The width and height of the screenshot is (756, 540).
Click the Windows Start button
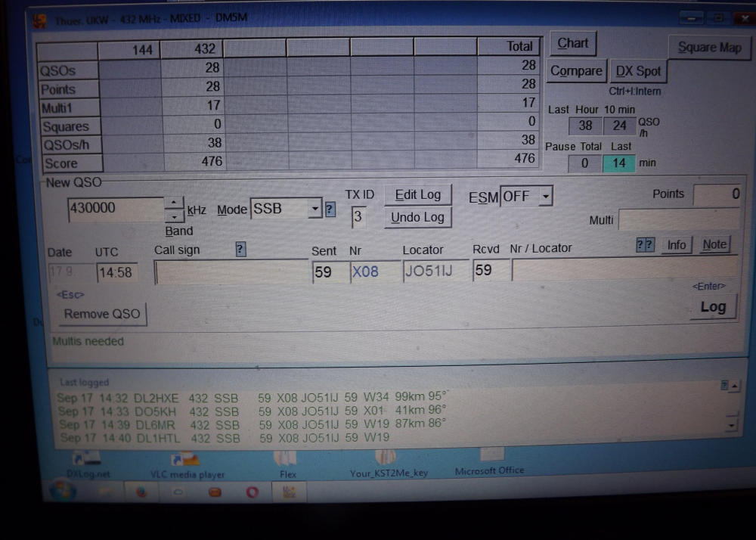(60, 491)
